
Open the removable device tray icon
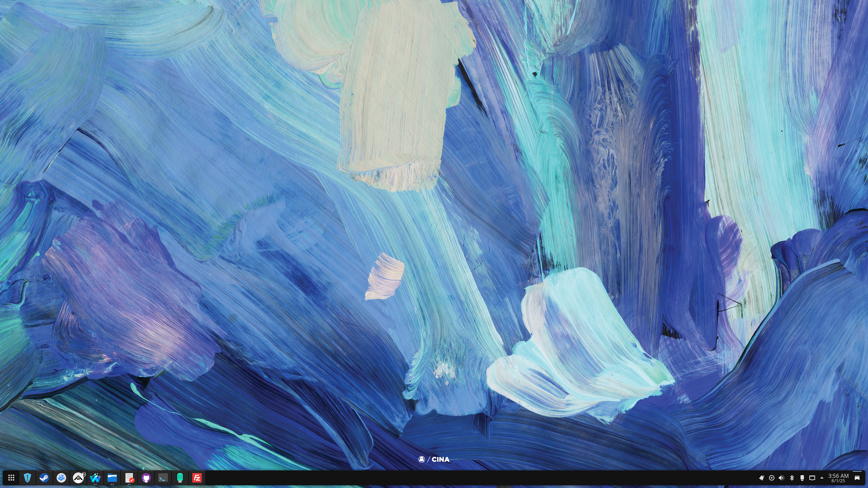pos(802,478)
